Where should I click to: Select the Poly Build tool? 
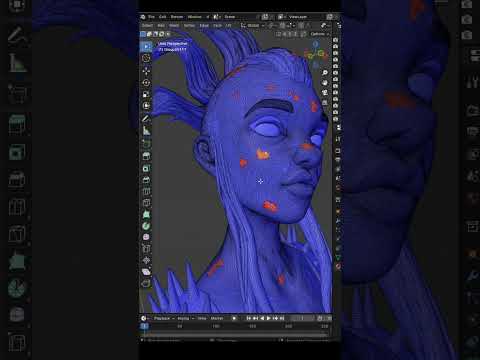146,214
